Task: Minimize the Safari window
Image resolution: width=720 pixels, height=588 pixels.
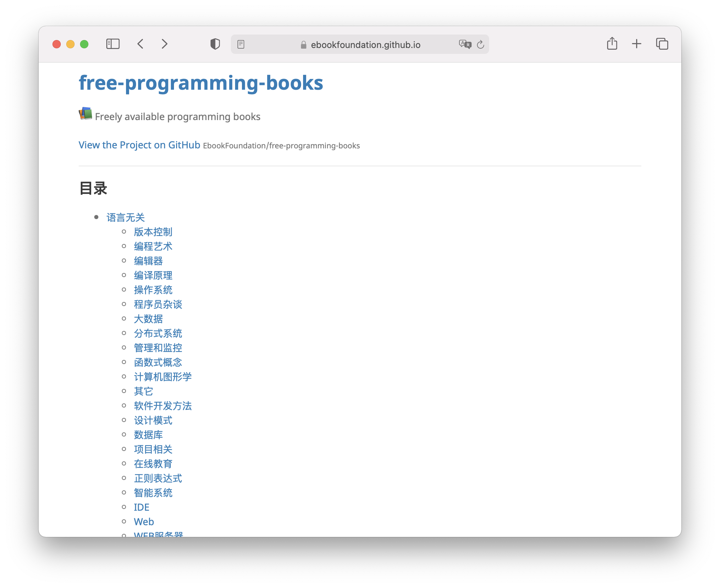Action: [x=70, y=44]
